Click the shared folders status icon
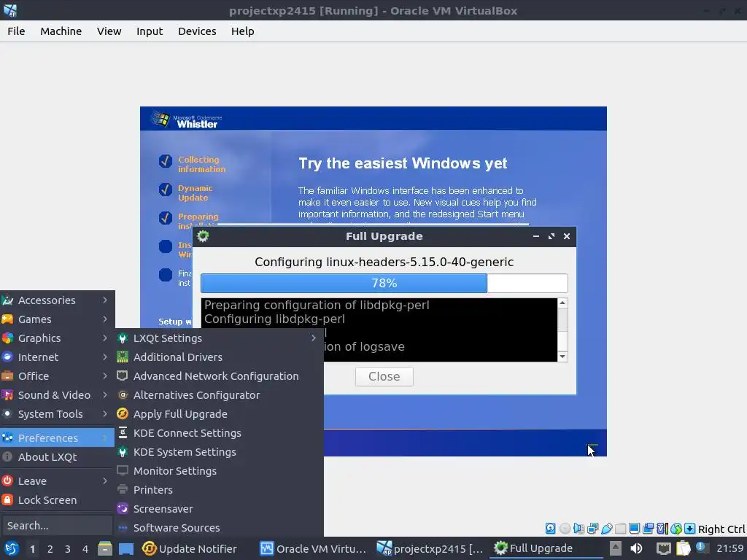The height and width of the screenshot is (560, 747). click(620, 528)
